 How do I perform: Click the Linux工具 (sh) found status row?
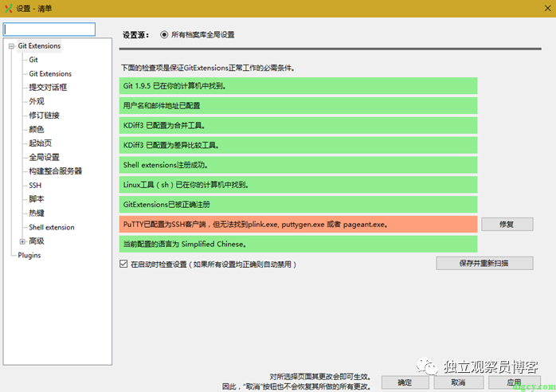tap(298, 185)
